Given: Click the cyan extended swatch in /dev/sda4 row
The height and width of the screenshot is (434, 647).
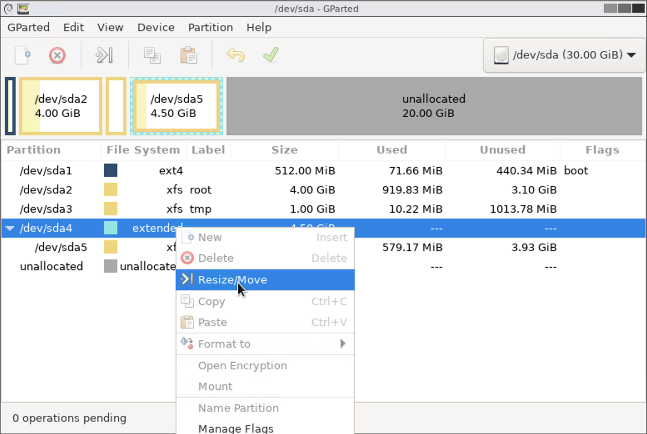Looking at the screenshot, I should tap(111, 228).
